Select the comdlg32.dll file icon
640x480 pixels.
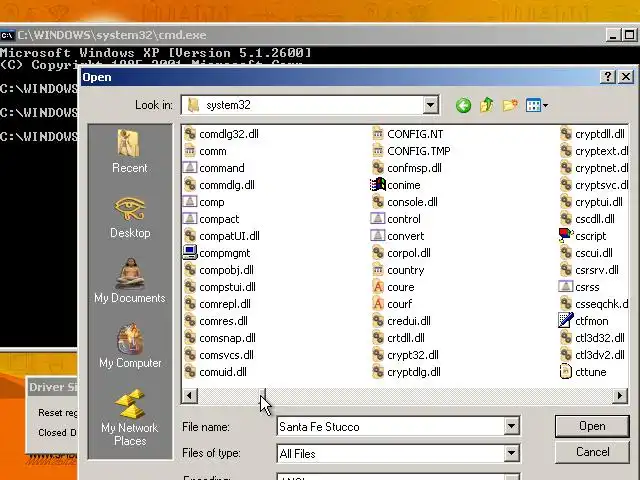[190, 134]
